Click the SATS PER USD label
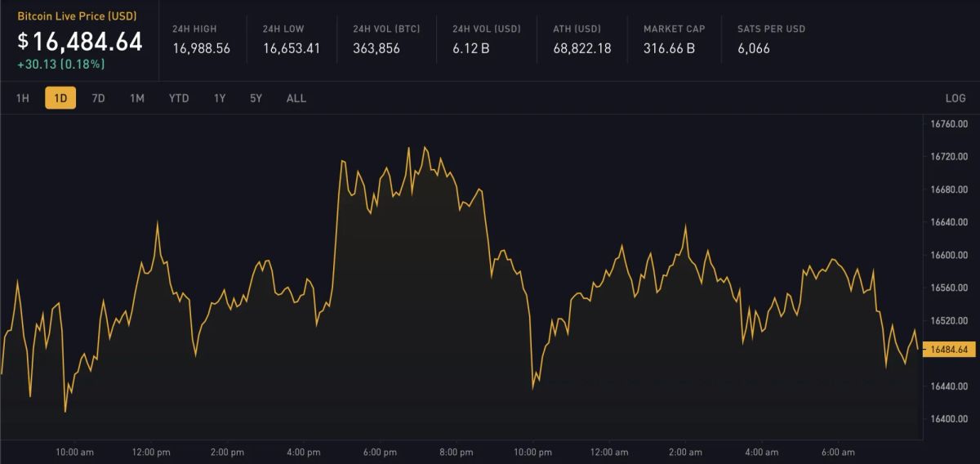980x464 pixels. tap(771, 29)
